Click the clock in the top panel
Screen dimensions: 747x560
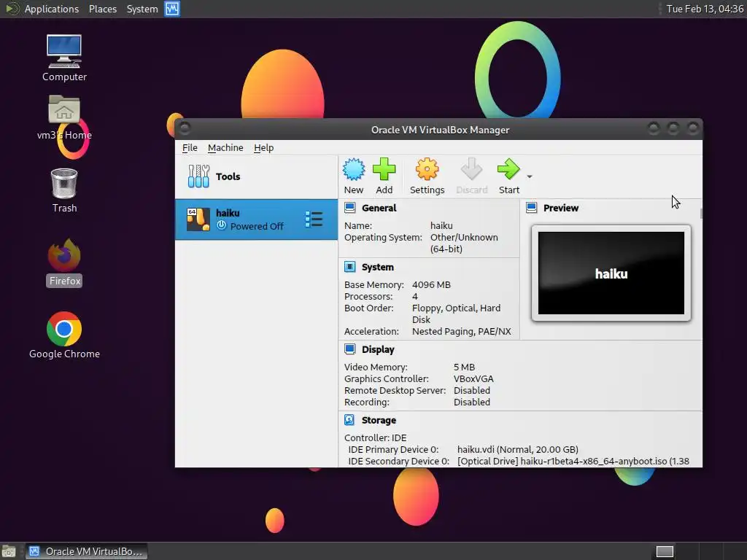tap(705, 9)
